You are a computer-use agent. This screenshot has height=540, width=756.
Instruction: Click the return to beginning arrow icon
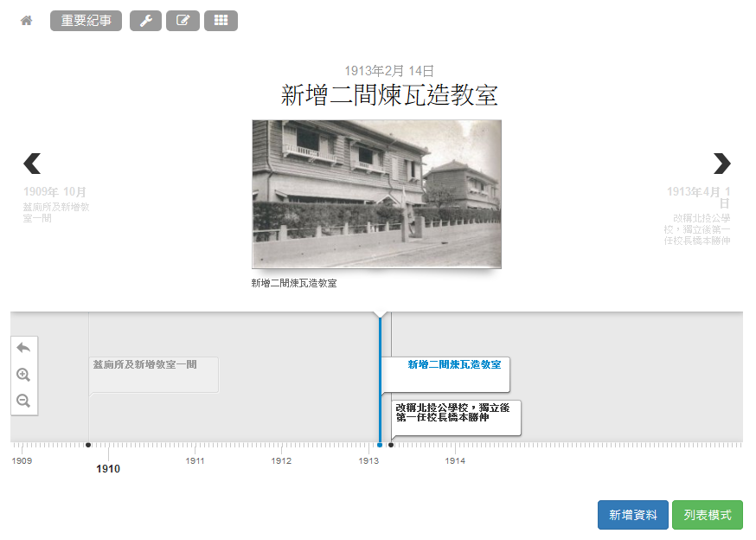(23, 348)
